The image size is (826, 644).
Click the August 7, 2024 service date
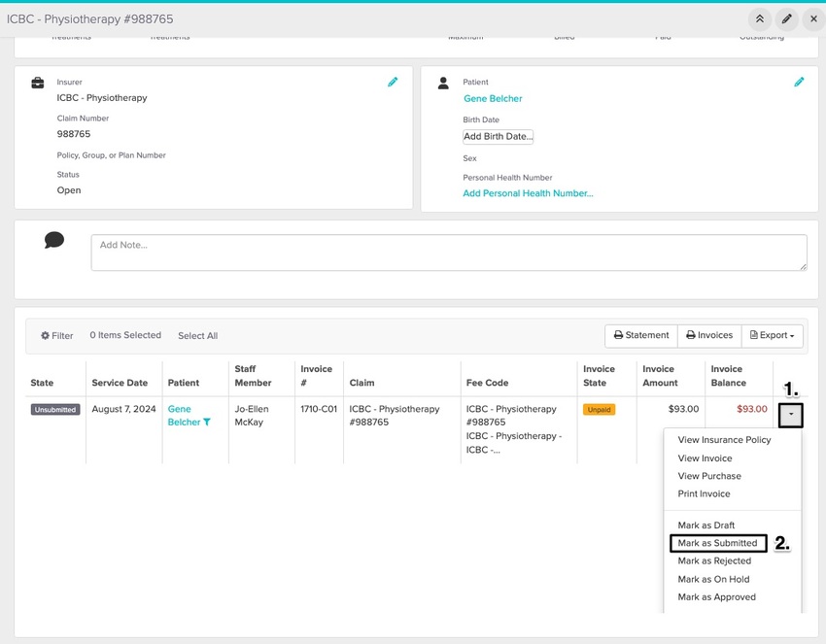(123, 409)
